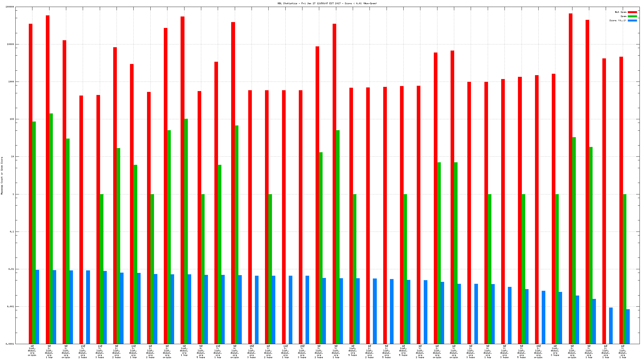
Task: Click the 100000 y-axis tick label
Action: tap(10, 7)
